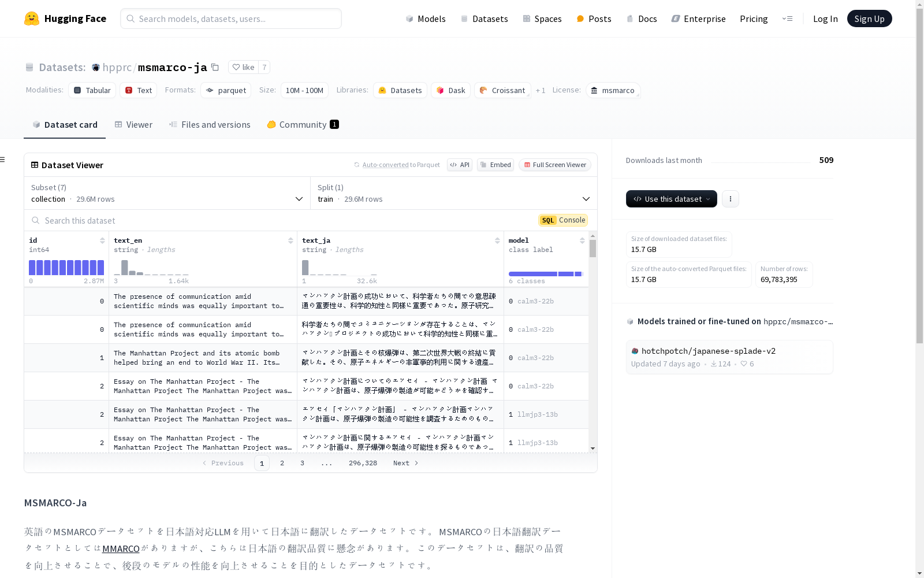Image resolution: width=924 pixels, height=578 pixels.
Task: Open the Full Screen Viewer
Action: (x=554, y=165)
